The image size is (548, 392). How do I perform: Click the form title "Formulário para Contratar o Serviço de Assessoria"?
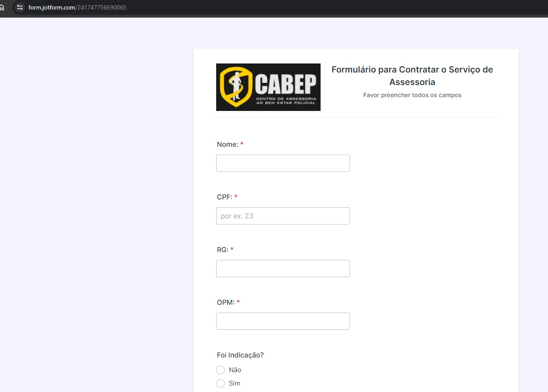point(412,76)
